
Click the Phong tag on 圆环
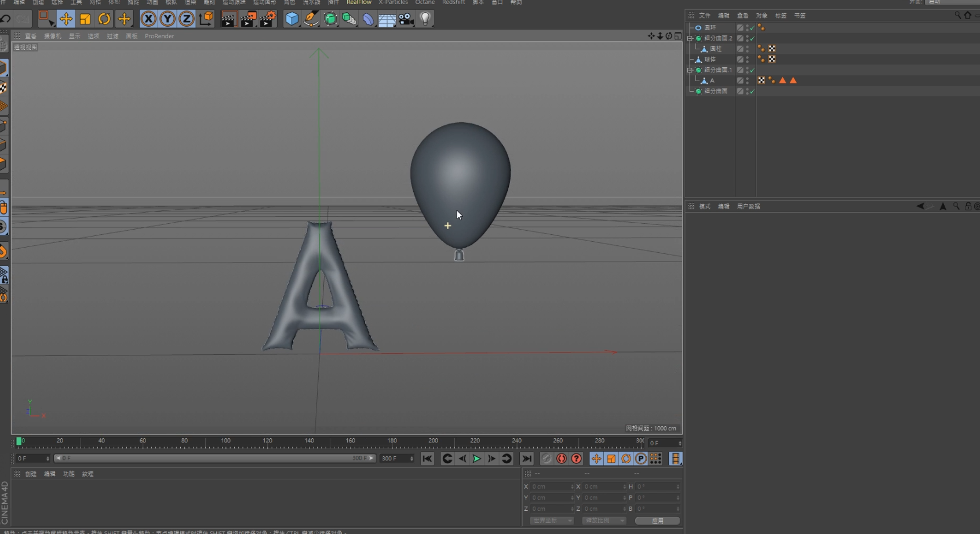click(761, 28)
